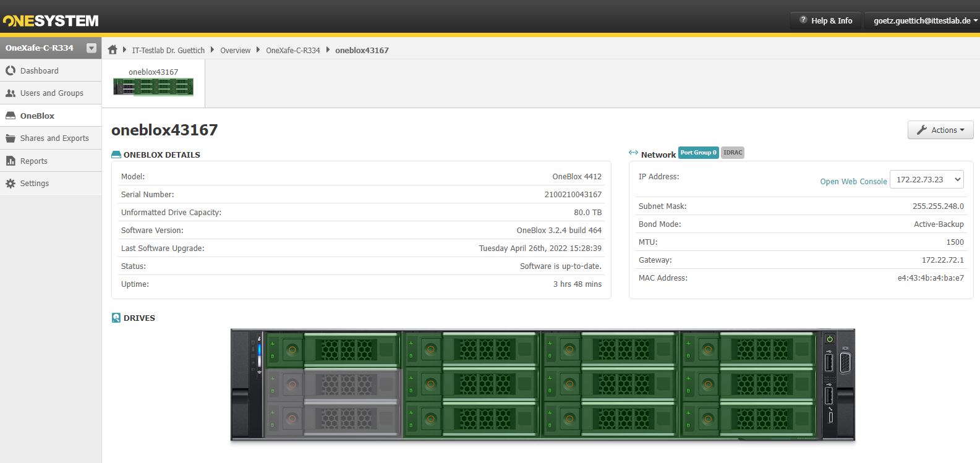Screen dimensions: 980x463
Task: Open the goetz.guettich user account menu
Action: tap(924, 20)
